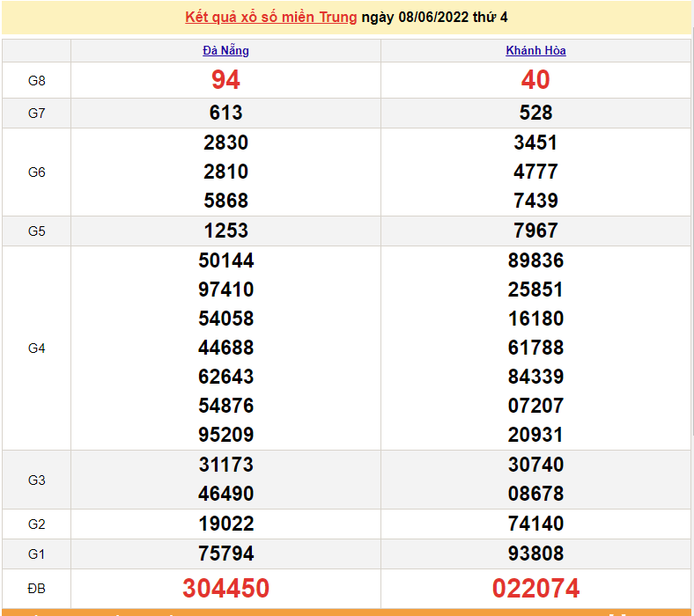Select G4 number 89836
694x616 pixels.
(x=535, y=260)
